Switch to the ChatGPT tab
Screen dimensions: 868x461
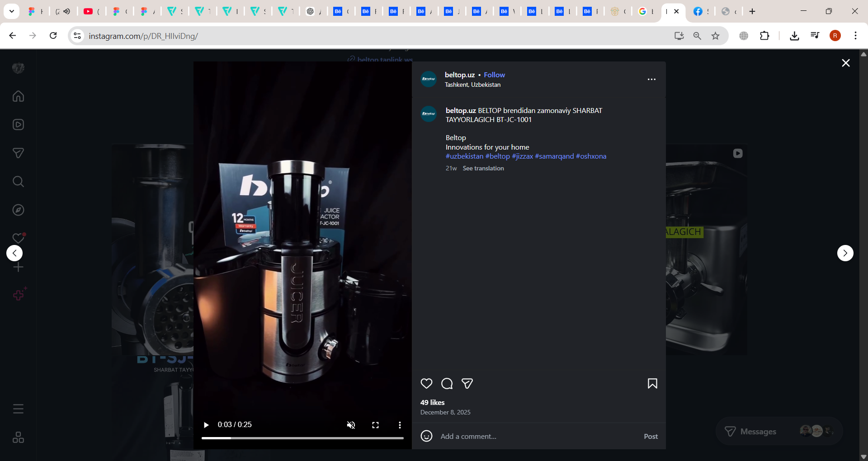click(x=313, y=11)
